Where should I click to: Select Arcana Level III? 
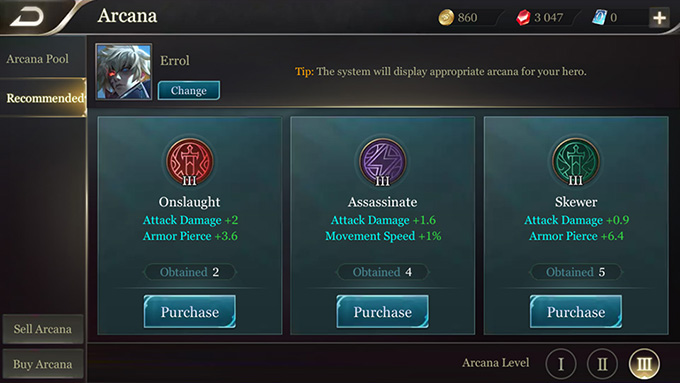pos(644,364)
